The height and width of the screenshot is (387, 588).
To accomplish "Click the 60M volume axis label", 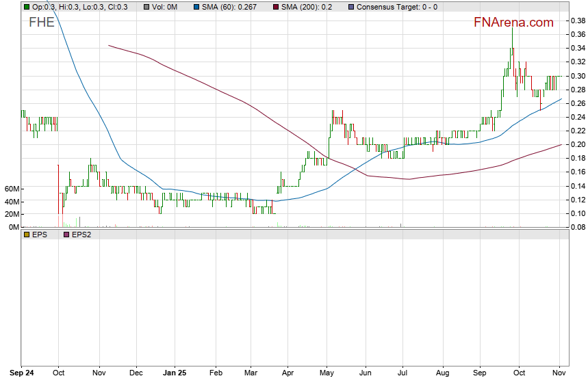I will click(x=11, y=189).
